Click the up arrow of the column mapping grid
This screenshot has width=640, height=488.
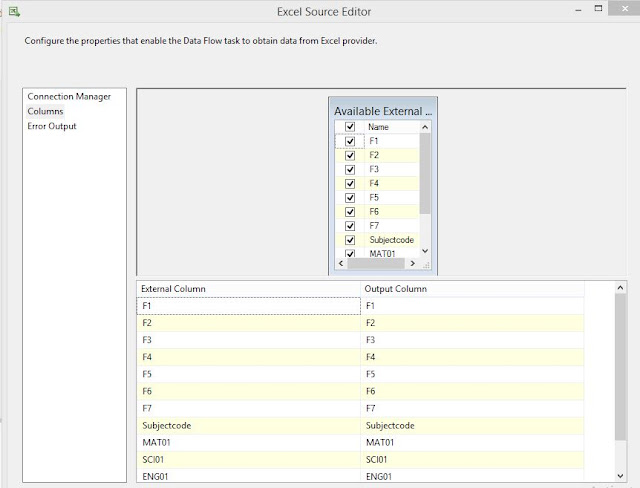point(620,288)
